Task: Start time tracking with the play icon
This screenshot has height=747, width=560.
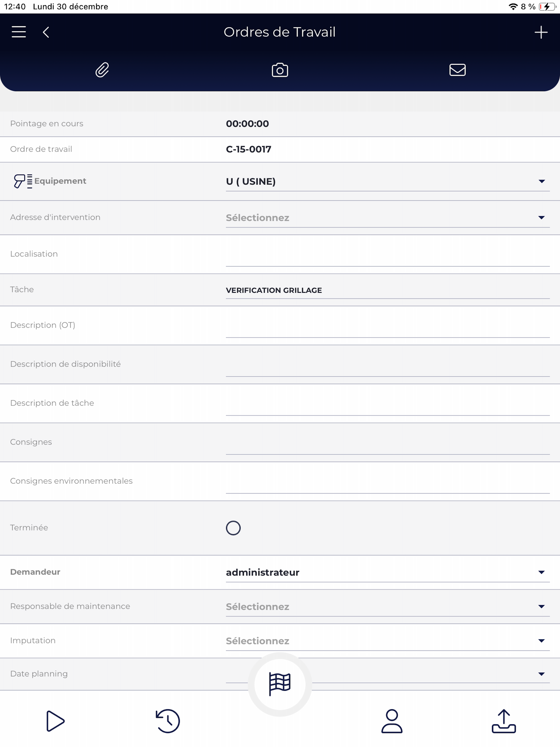Action: tap(55, 721)
